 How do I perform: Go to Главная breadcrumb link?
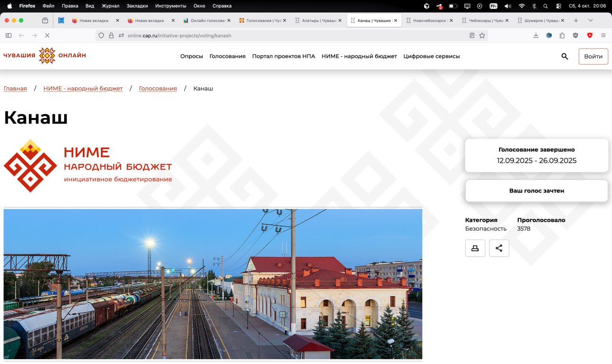point(15,88)
